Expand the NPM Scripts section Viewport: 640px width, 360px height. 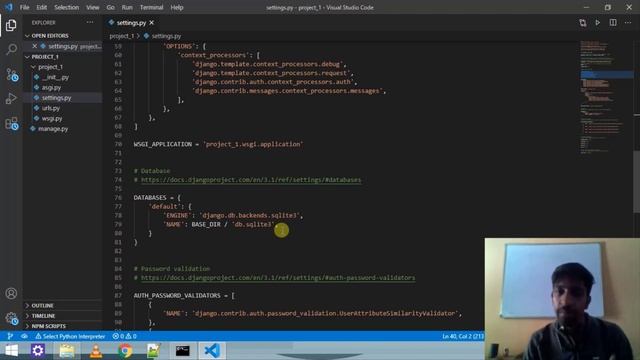click(48, 326)
